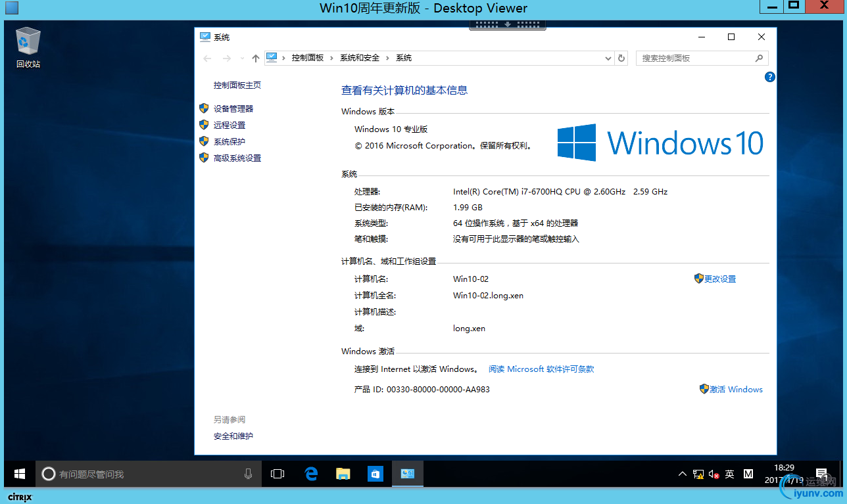Viewport: 847px width, 504px height.
Task: Select 系统 breadcrumb in address bar
Action: (x=404, y=58)
